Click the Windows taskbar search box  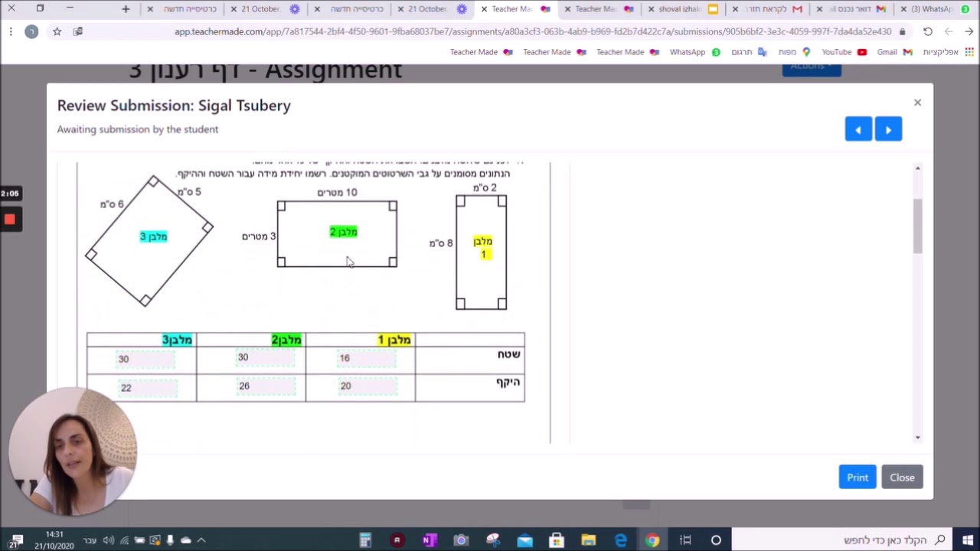pyautogui.click(x=844, y=540)
